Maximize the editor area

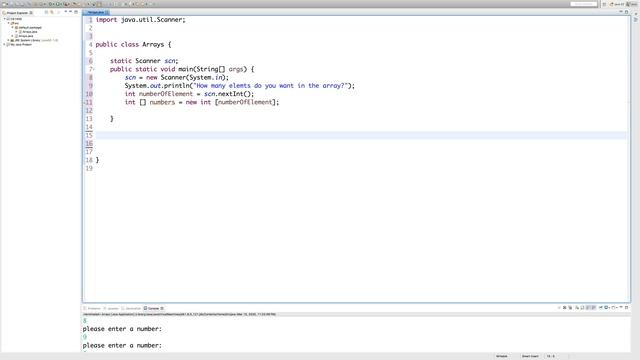627,12
